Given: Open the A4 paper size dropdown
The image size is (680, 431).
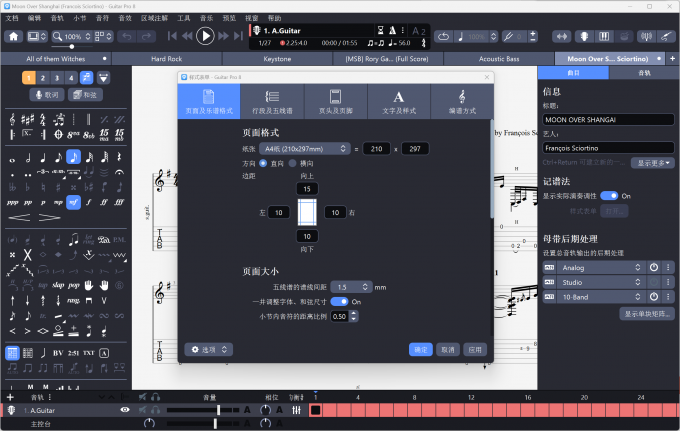Looking at the screenshot, I should [x=305, y=149].
